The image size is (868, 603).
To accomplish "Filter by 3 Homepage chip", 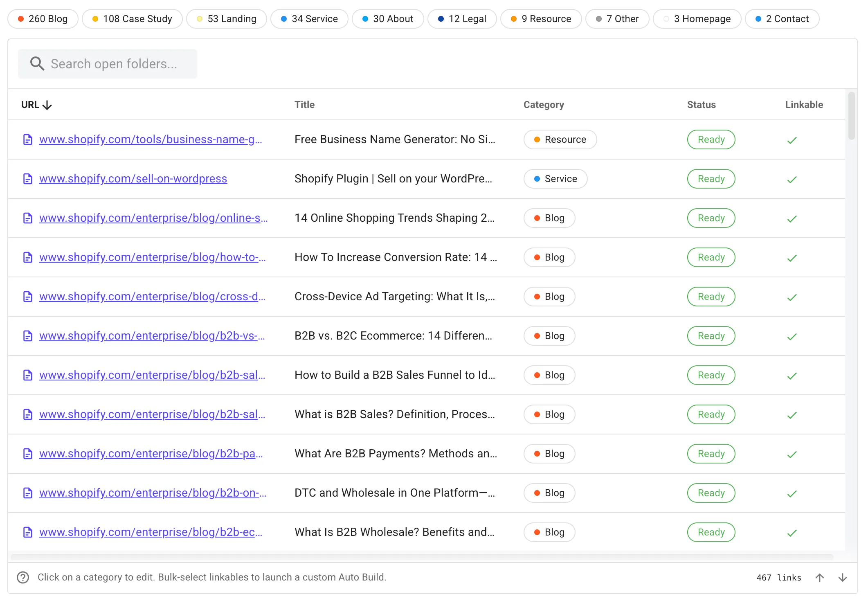I will click(697, 19).
